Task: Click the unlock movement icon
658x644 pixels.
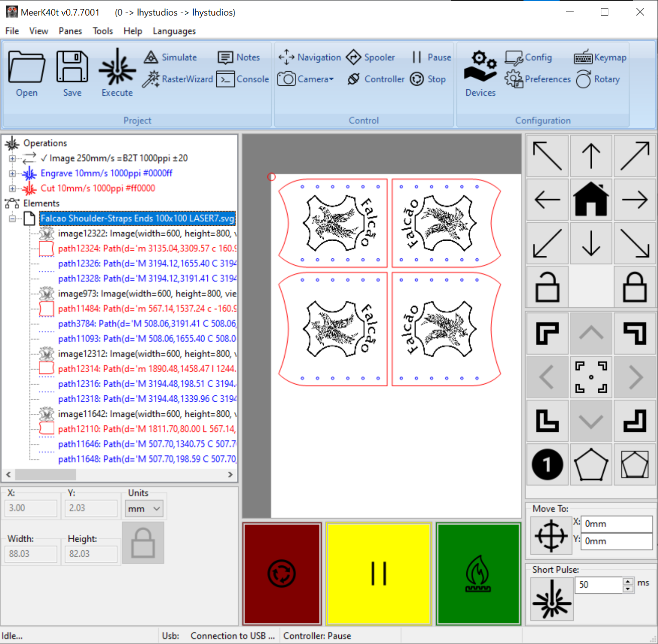Action: click(547, 286)
